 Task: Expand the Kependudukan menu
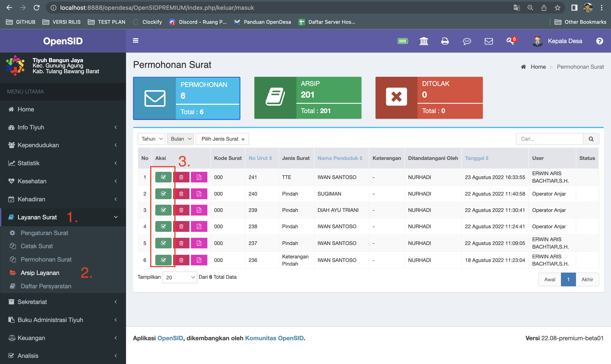(63, 145)
